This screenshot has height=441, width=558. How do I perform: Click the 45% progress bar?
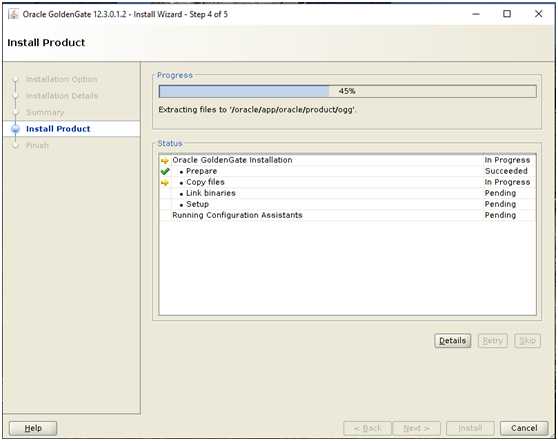point(347,91)
